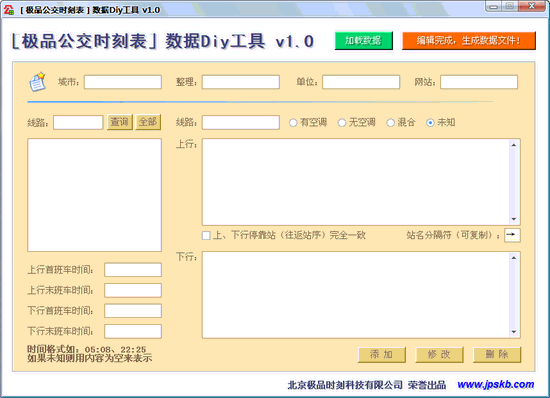This screenshot has height=398, width=550.
Task: Click the 添加 button
Action: [x=382, y=355]
